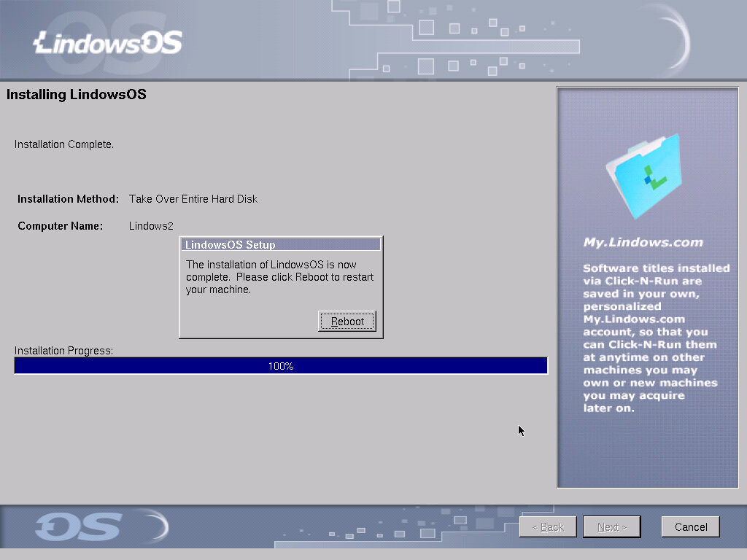Click the installation complete message inside the dialog

[280, 277]
